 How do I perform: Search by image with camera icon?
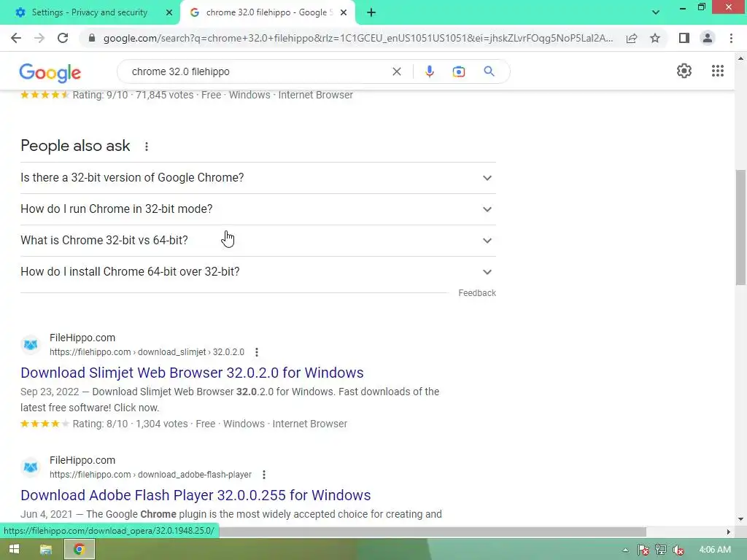[x=458, y=71]
